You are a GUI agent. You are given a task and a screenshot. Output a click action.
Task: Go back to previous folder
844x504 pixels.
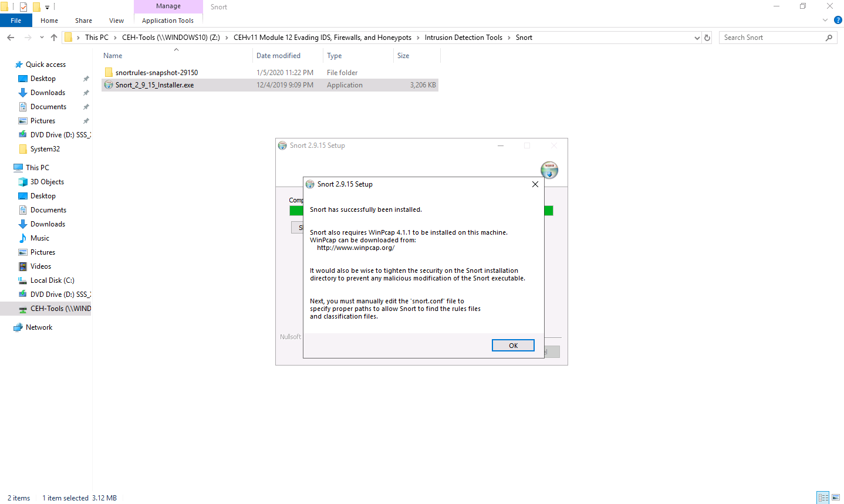tap(11, 38)
